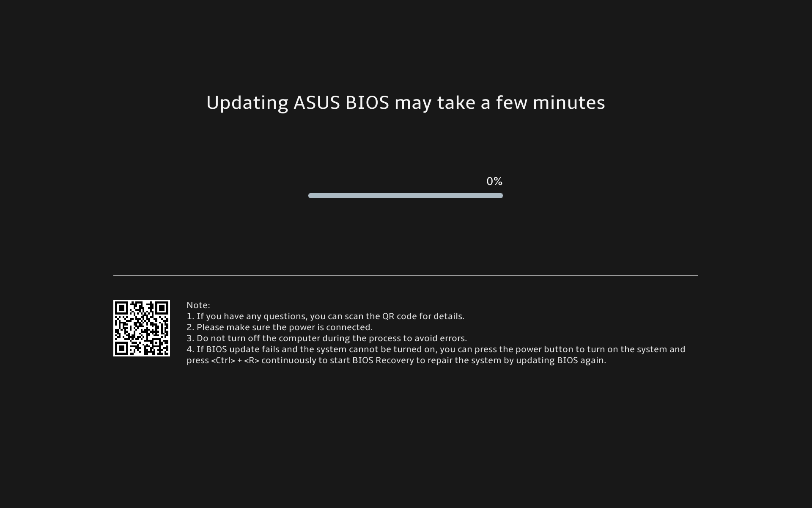
Task: Click the 0% progress percentage label
Action: pyautogui.click(x=494, y=182)
